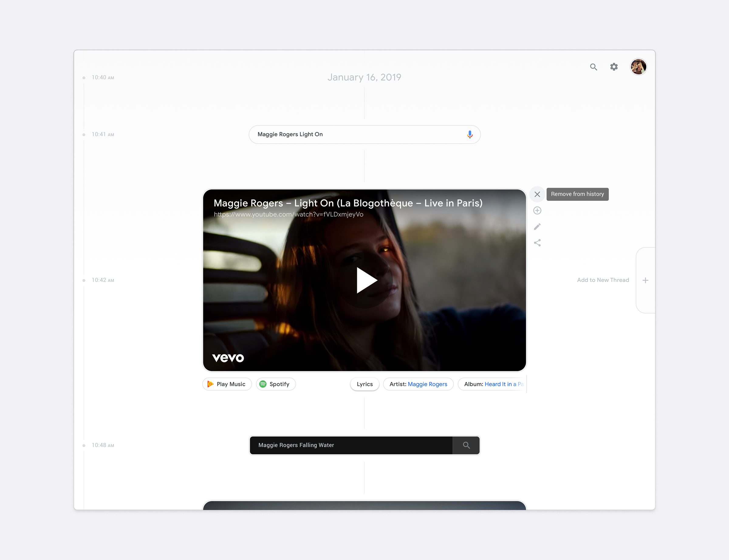Image resolution: width=729 pixels, height=560 pixels.
Task: Jump to the 10:48 AM timeline marker
Action: (x=103, y=445)
